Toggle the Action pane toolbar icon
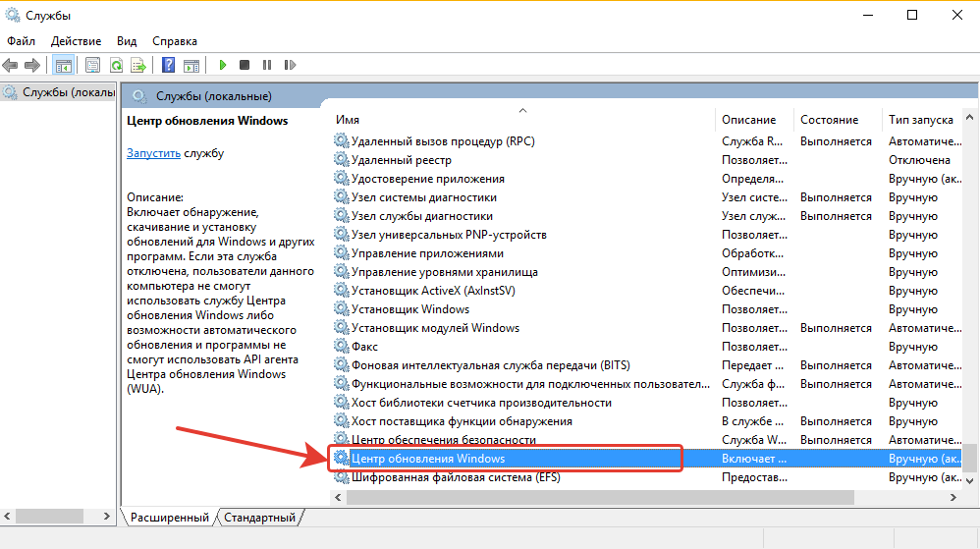This screenshot has height=549, width=980. pos(191,65)
